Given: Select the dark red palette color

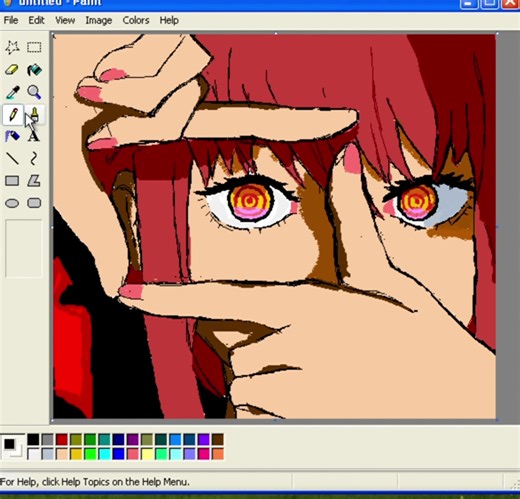Looking at the screenshot, I should [x=62, y=439].
